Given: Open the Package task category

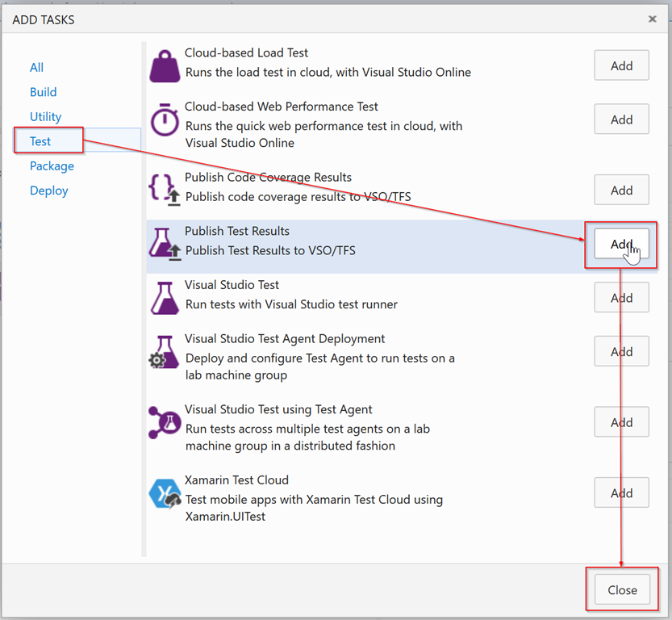Looking at the screenshot, I should (x=52, y=166).
